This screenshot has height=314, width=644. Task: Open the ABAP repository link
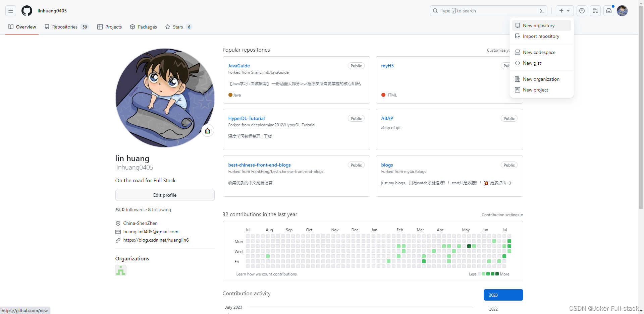[387, 118]
